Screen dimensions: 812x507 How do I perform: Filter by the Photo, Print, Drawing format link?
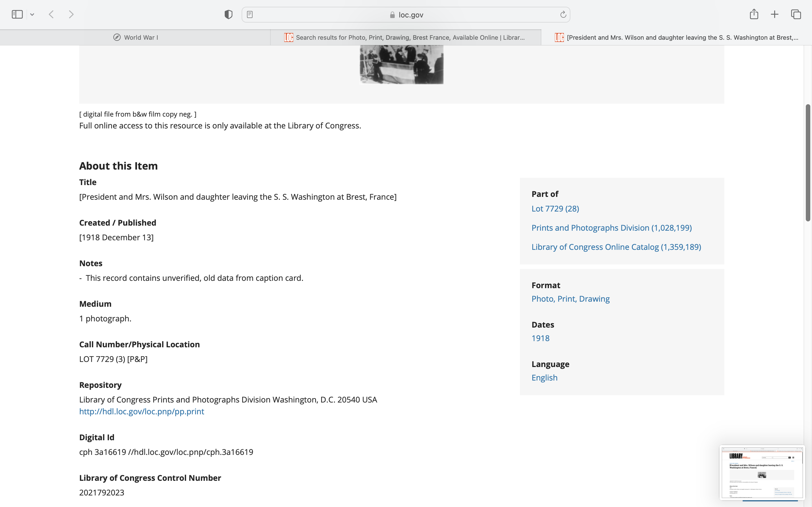[x=570, y=299]
